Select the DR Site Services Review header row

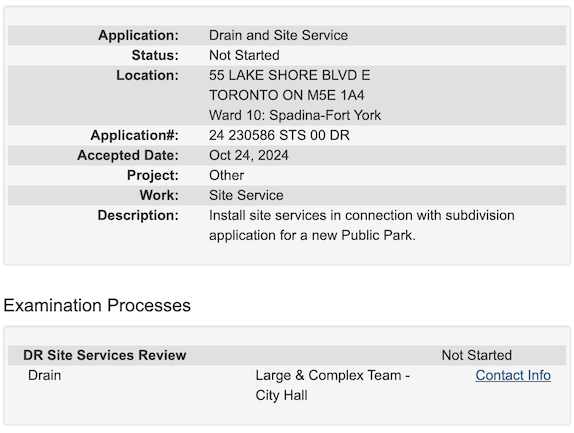pos(287,355)
